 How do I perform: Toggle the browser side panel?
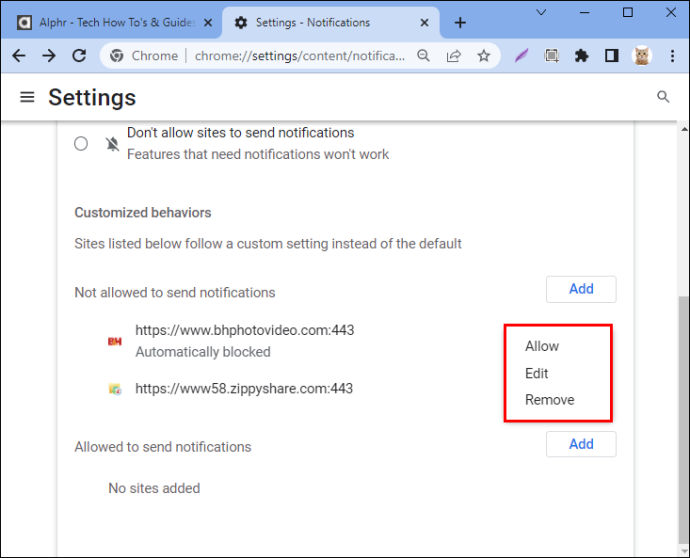612,56
